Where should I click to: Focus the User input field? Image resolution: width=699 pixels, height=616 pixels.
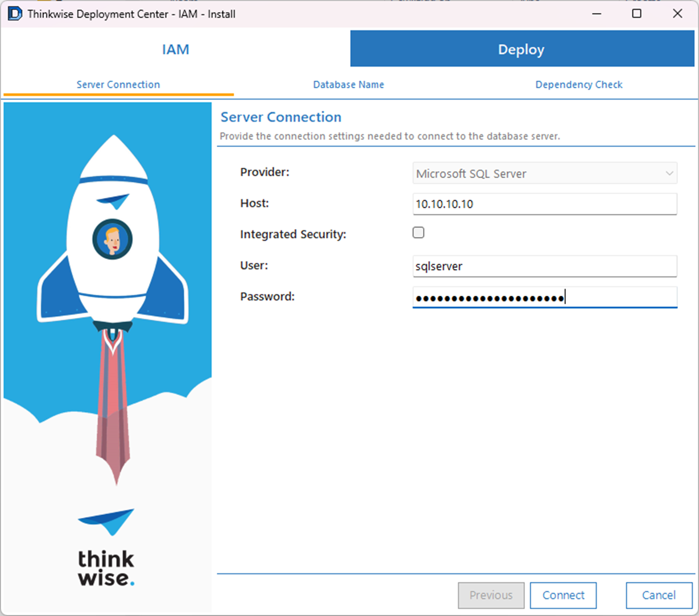[545, 266]
